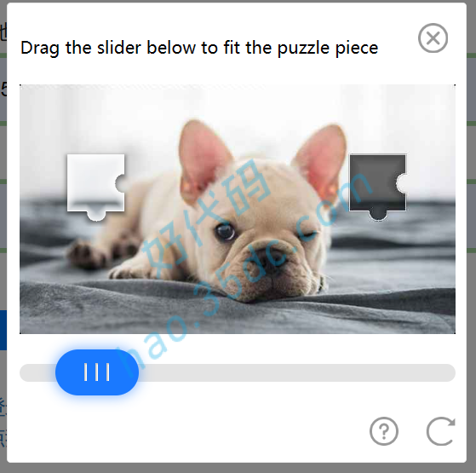Viewport: 476px width, 473px height.
Task: Close the puzzle verification dialog
Action: (x=433, y=38)
